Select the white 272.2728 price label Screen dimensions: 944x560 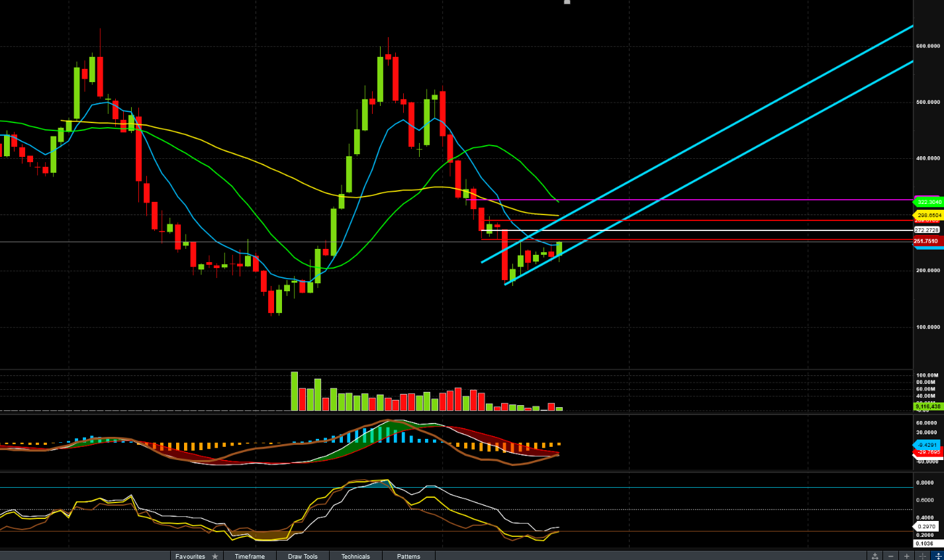click(x=927, y=230)
